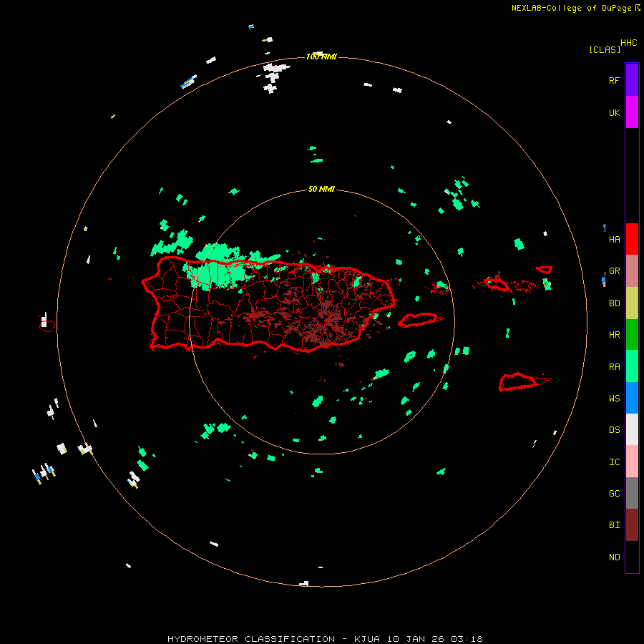Select the BD yellow legend block
The image size is (644, 644).
pos(632,303)
